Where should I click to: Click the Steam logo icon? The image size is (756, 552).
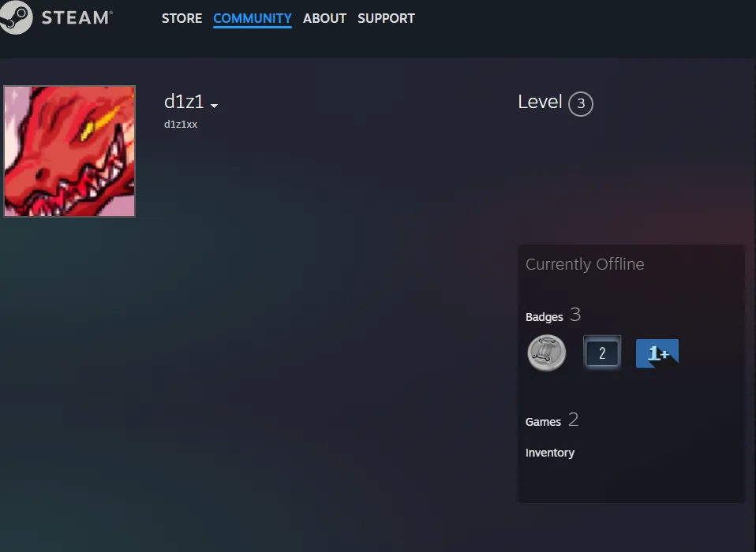(16, 17)
